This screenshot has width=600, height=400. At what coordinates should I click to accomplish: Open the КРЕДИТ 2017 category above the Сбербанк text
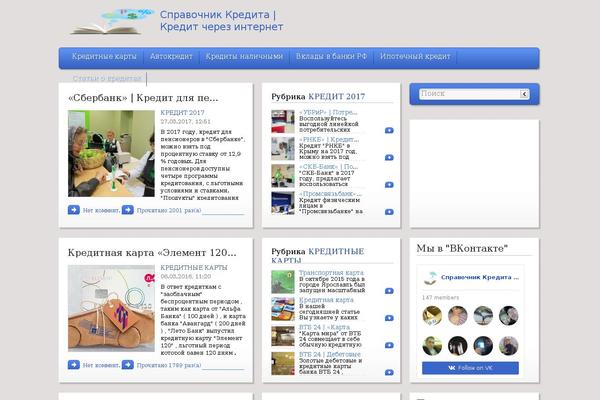182,113
